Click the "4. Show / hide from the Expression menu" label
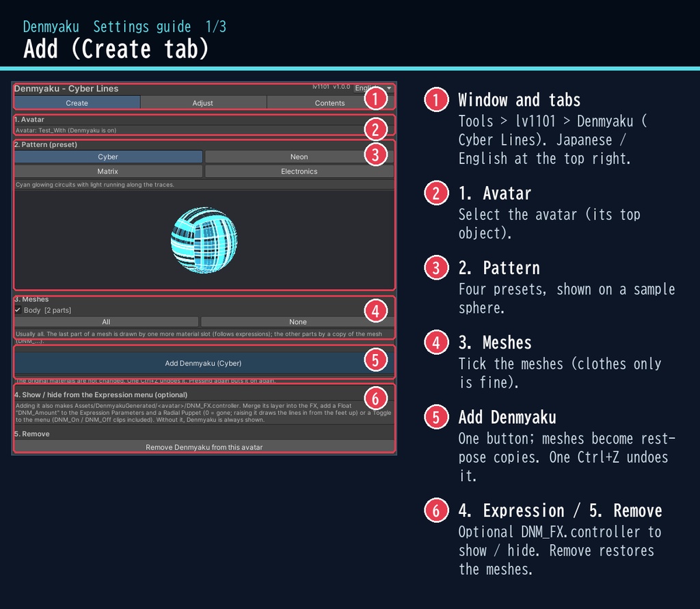700x609 pixels. [101, 394]
